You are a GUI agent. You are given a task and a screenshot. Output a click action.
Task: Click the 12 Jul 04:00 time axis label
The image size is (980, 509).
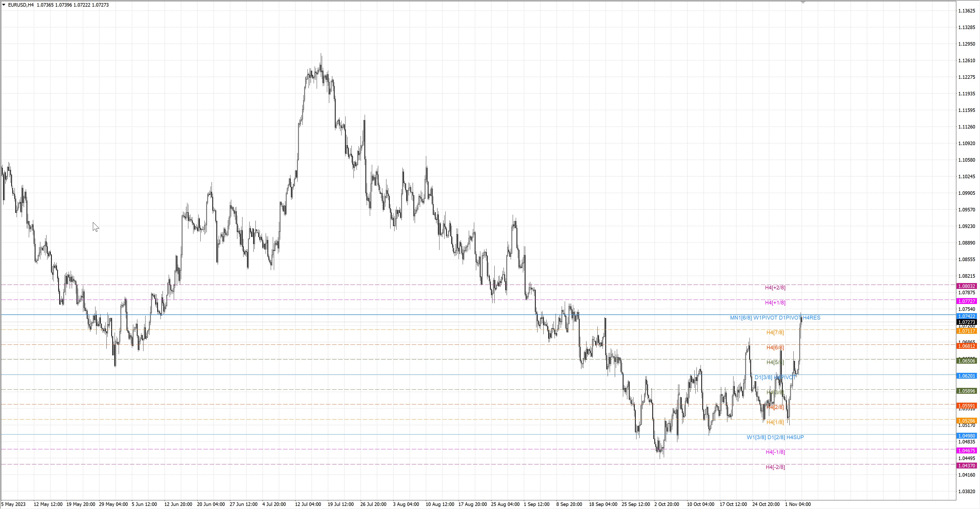[308, 504]
